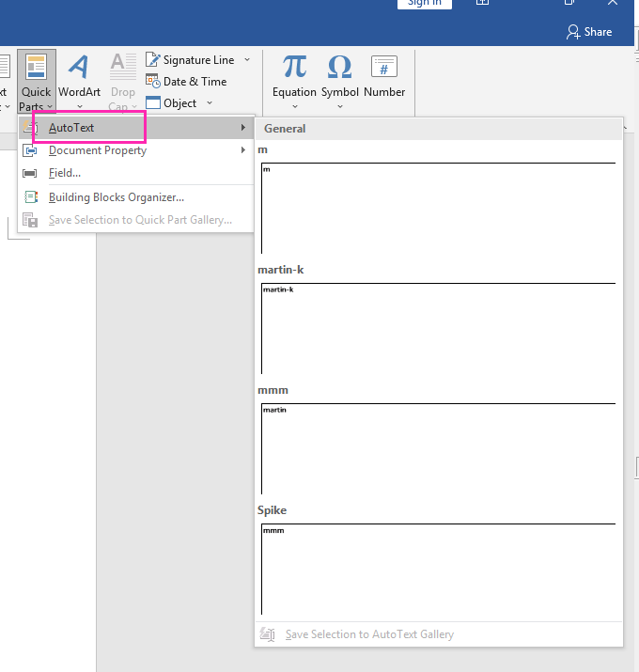Expand the Object dropdown arrow

click(210, 102)
